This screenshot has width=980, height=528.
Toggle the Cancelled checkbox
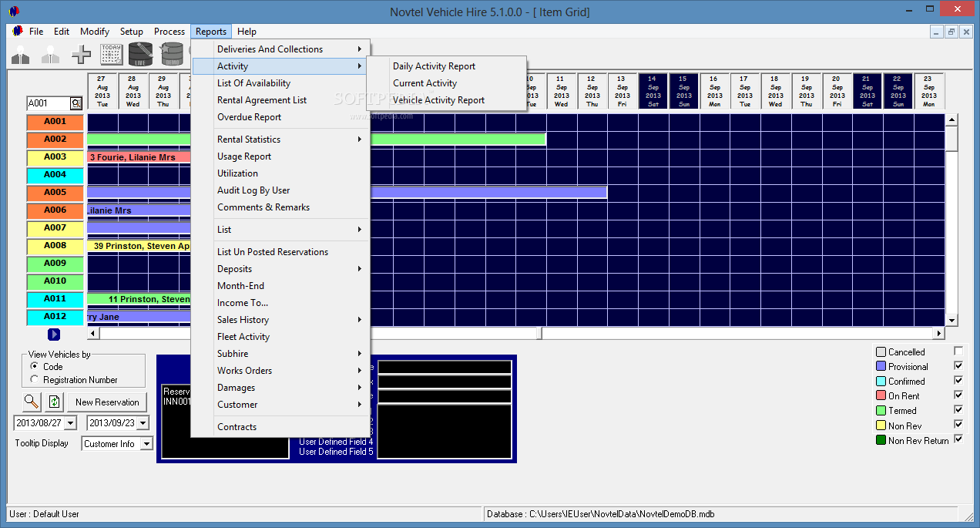click(958, 351)
